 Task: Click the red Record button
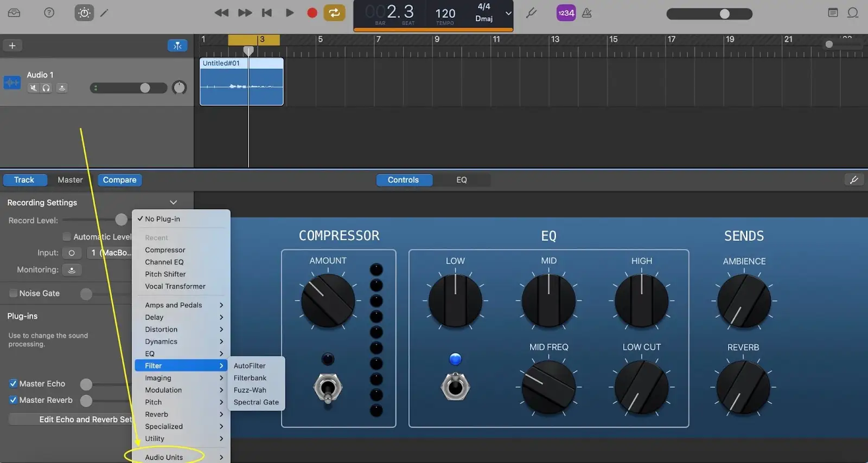point(312,12)
